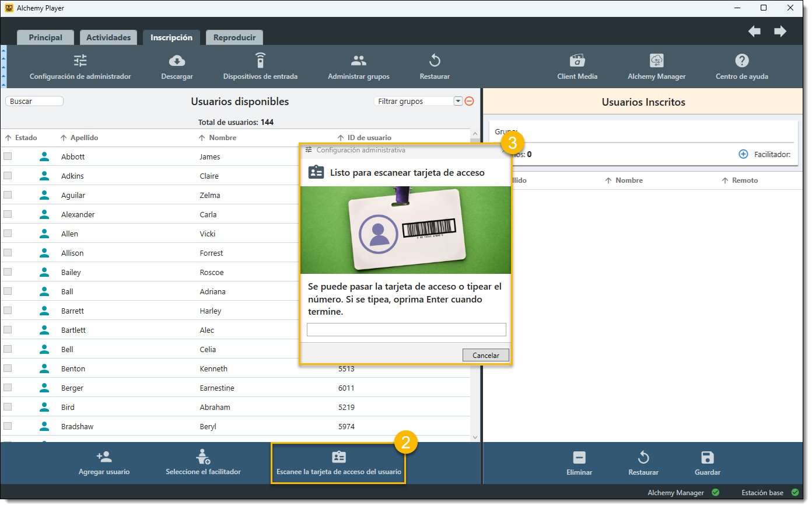
Task: Open the Reproducir tab
Action: tap(235, 37)
